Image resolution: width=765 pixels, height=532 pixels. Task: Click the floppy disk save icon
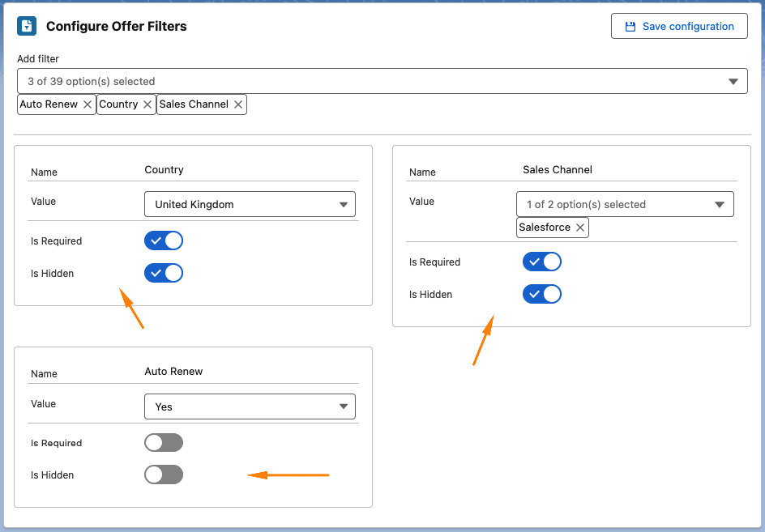coord(630,27)
